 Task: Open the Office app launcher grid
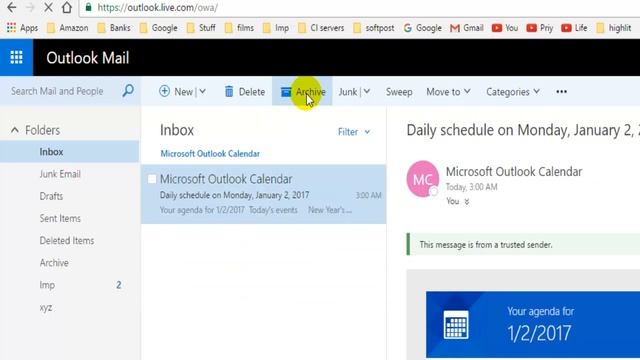(16, 58)
